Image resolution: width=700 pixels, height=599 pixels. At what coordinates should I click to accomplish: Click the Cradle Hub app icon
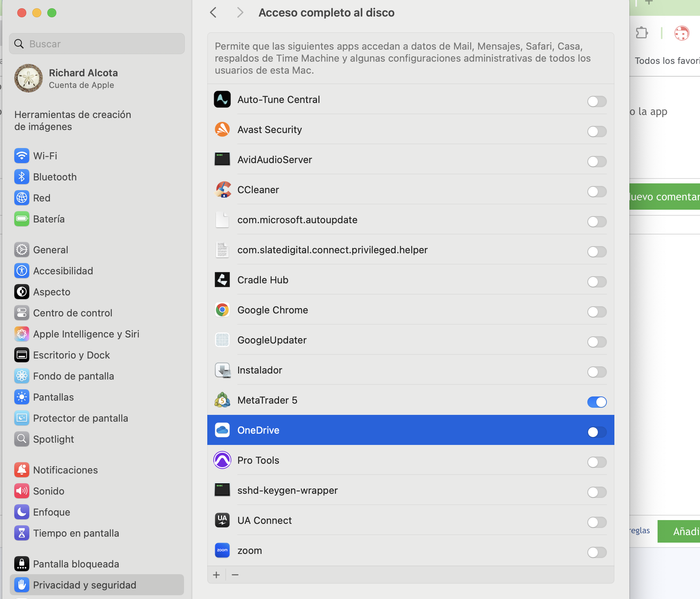pos(222,280)
